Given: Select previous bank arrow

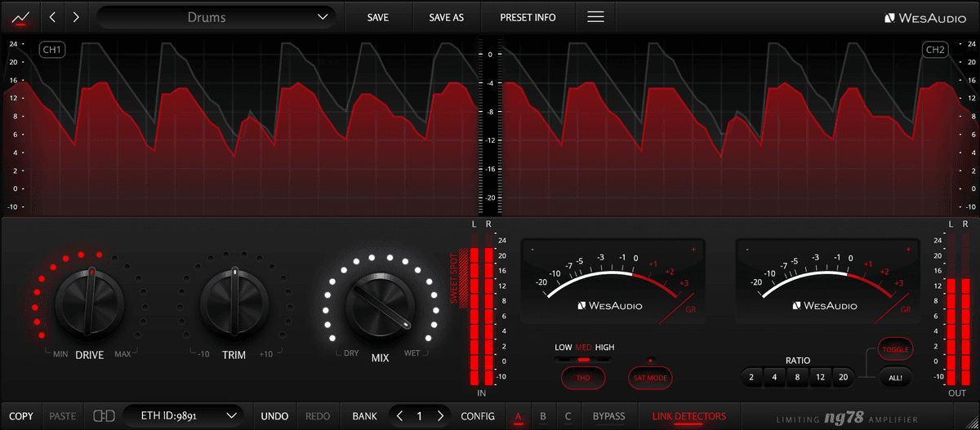Looking at the screenshot, I should tap(399, 416).
